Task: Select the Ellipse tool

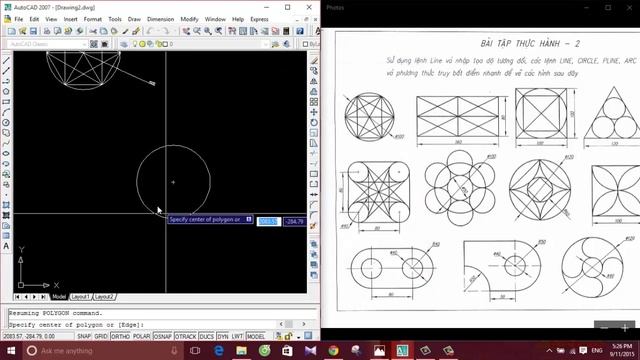Action: [x=6, y=153]
